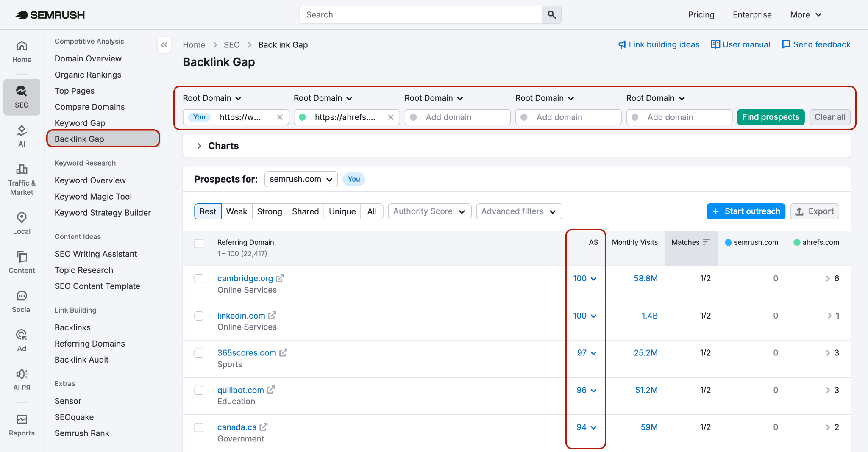
Task: Open the Advanced filters dropdown
Action: tap(519, 211)
